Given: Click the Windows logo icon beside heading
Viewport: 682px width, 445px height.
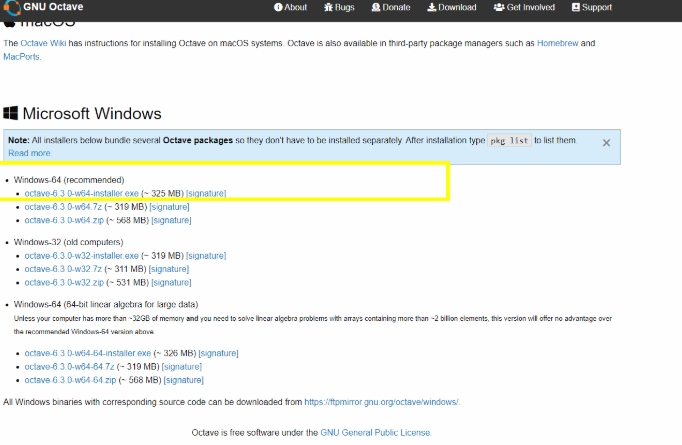Looking at the screenshot, I should tap(10, 113).
